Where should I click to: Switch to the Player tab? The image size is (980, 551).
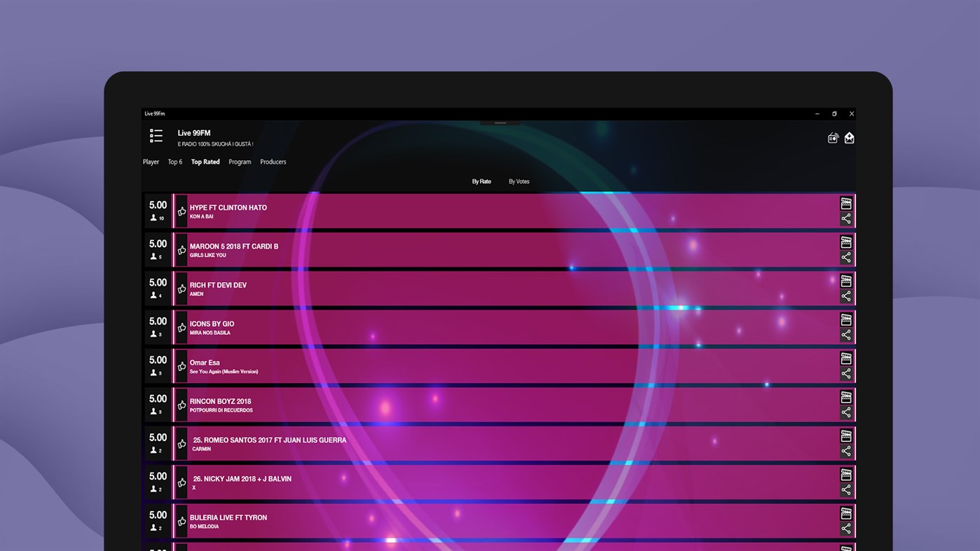point(151,162)
